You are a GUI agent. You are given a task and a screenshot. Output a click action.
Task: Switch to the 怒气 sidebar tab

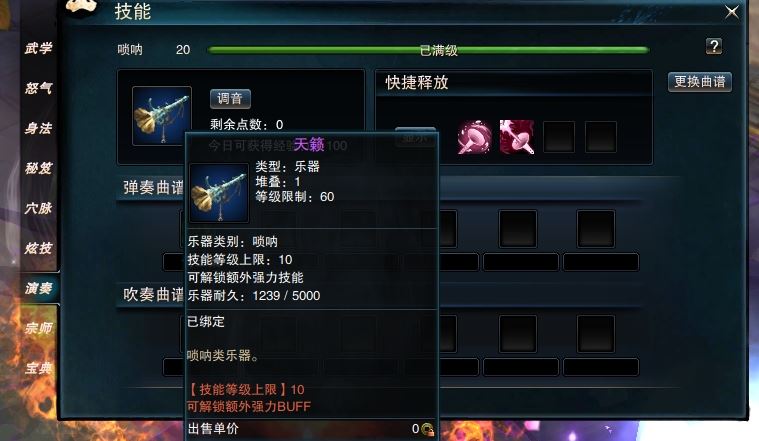39,88
